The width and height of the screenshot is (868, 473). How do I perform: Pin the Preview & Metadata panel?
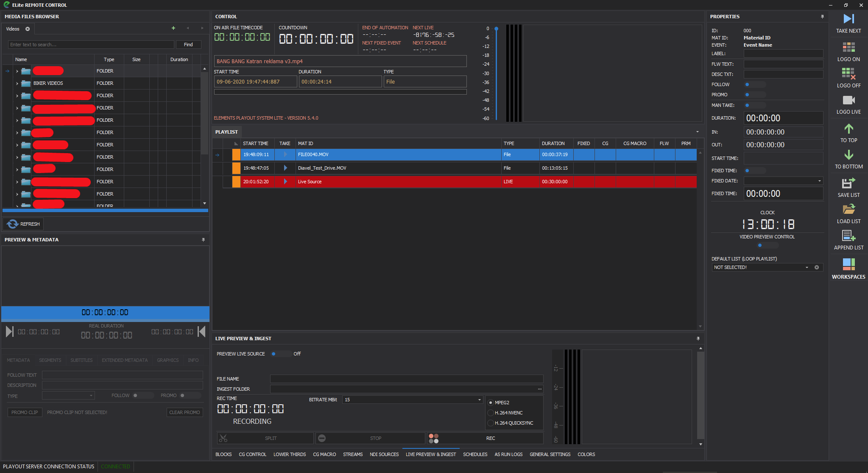203,240
